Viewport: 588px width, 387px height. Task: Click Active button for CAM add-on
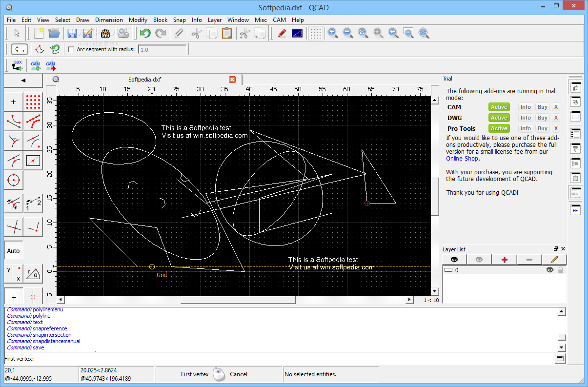(499, 107)
